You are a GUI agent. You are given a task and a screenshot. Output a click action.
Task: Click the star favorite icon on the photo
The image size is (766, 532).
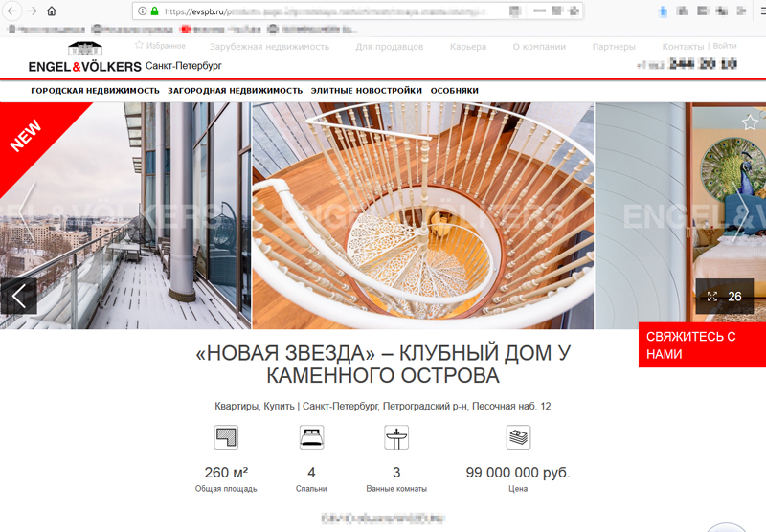(x=750, y=122)
